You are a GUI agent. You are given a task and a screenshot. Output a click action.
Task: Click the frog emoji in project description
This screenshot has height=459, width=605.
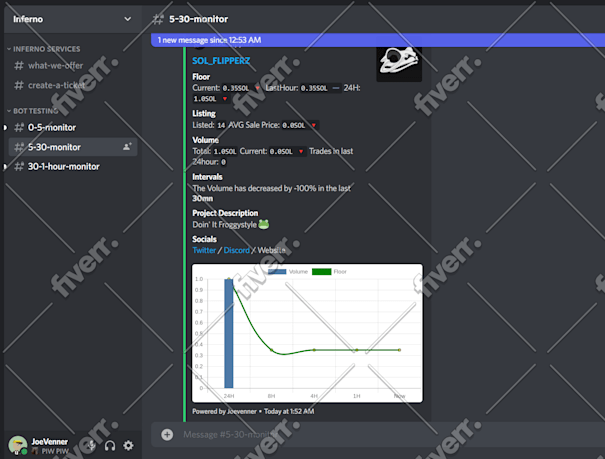point(264,224)
